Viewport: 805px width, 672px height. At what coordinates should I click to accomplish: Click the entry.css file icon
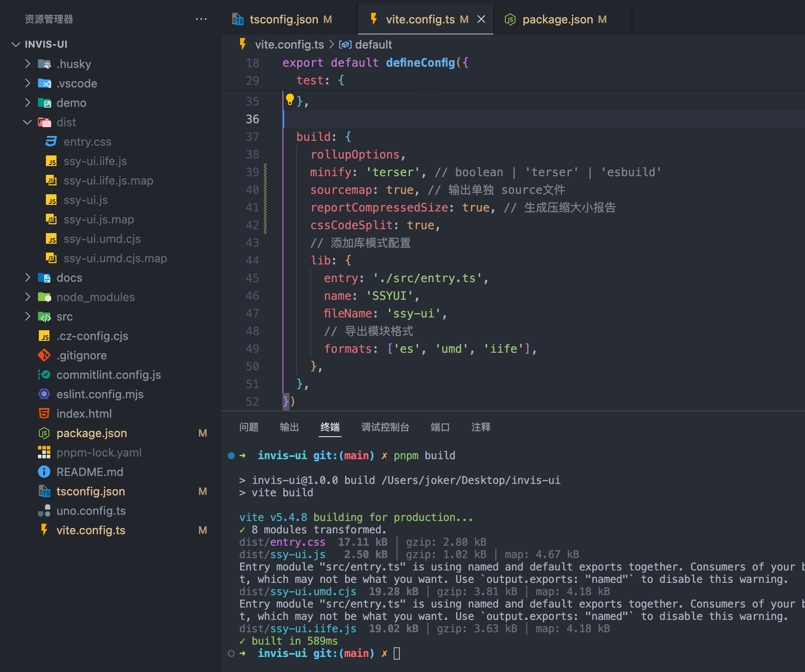[51, 142]
